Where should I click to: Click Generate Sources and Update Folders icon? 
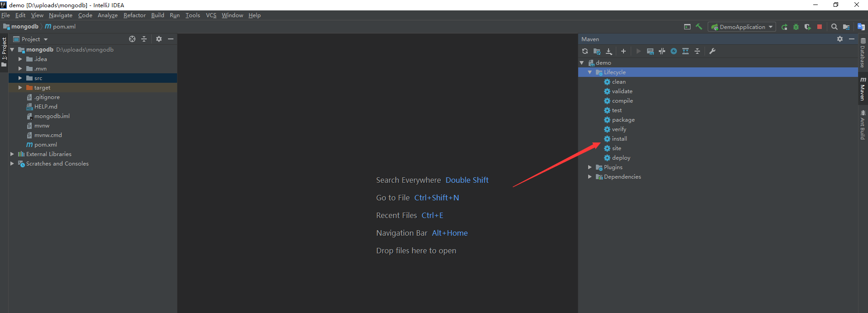tap(597, 51)
